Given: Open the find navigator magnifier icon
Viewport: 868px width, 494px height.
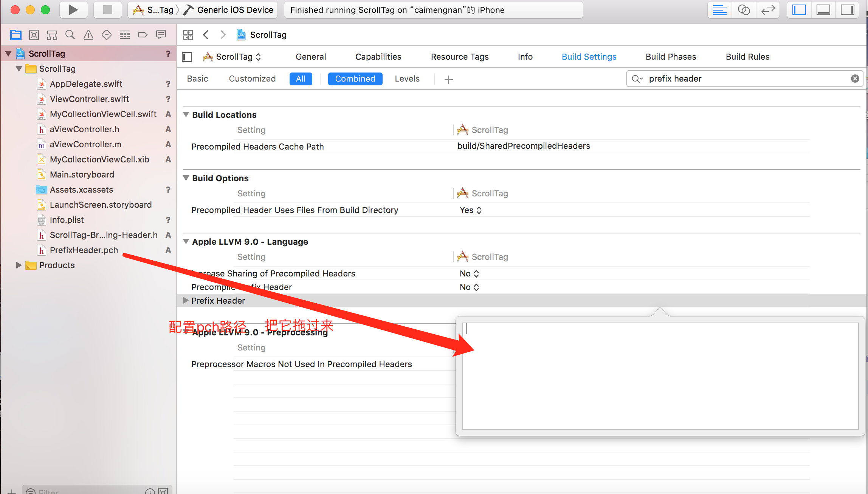Looking at the screenshot, I should [x=70, y=35].
